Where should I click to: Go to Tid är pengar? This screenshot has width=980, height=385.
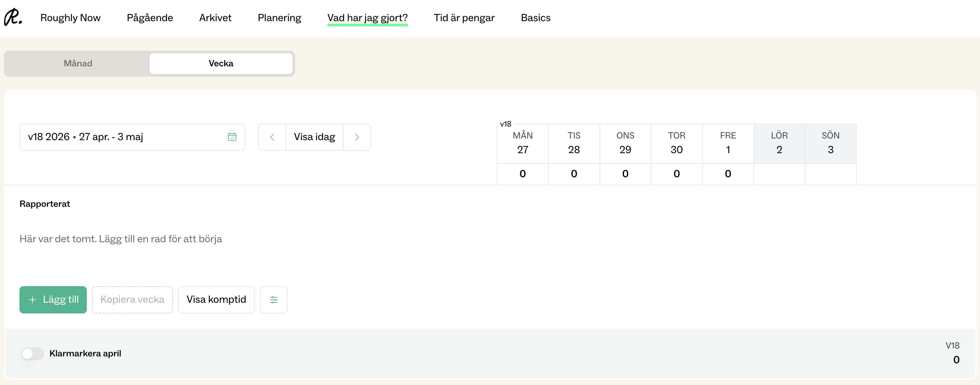(464, 18)
